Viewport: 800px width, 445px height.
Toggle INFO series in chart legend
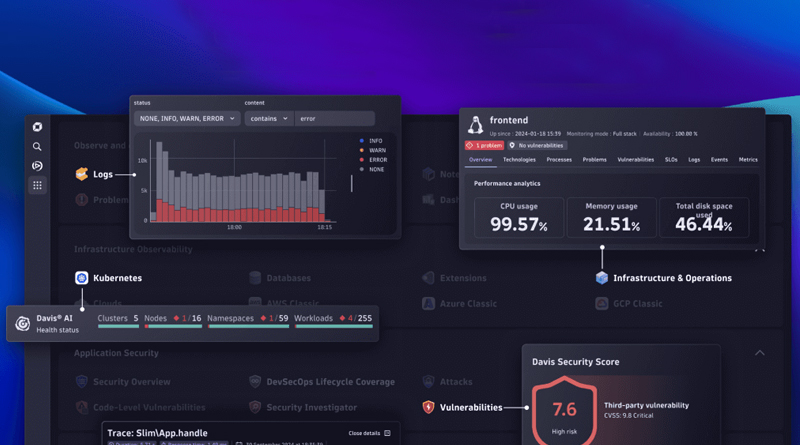pyautogui.click(x=371, y=141)
